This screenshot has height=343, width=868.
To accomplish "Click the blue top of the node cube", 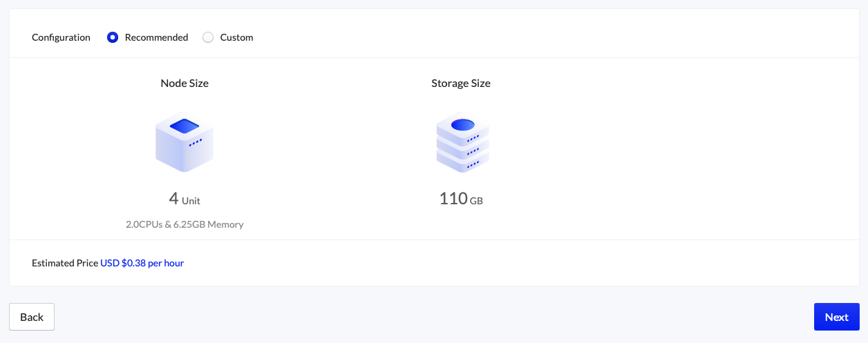I will 185,126.
